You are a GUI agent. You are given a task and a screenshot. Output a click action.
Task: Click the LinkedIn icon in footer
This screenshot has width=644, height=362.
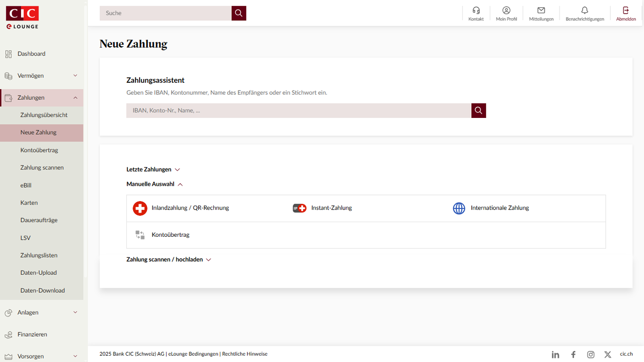(x=555, y=355)
